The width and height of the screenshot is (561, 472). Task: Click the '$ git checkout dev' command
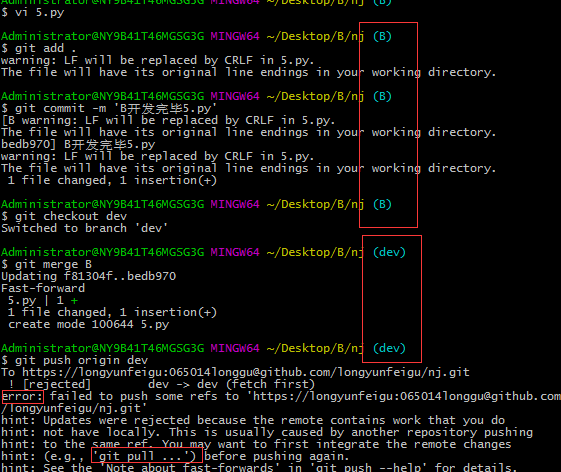coord(64,216)
